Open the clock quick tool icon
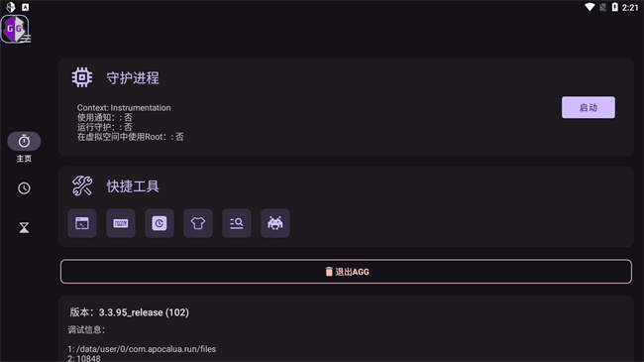This screenshot has width=644, height=362. (160, 223)
